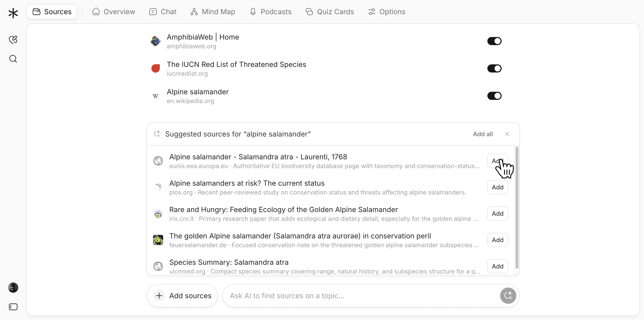Click Add all suggested sources

(x=483, y=134)
